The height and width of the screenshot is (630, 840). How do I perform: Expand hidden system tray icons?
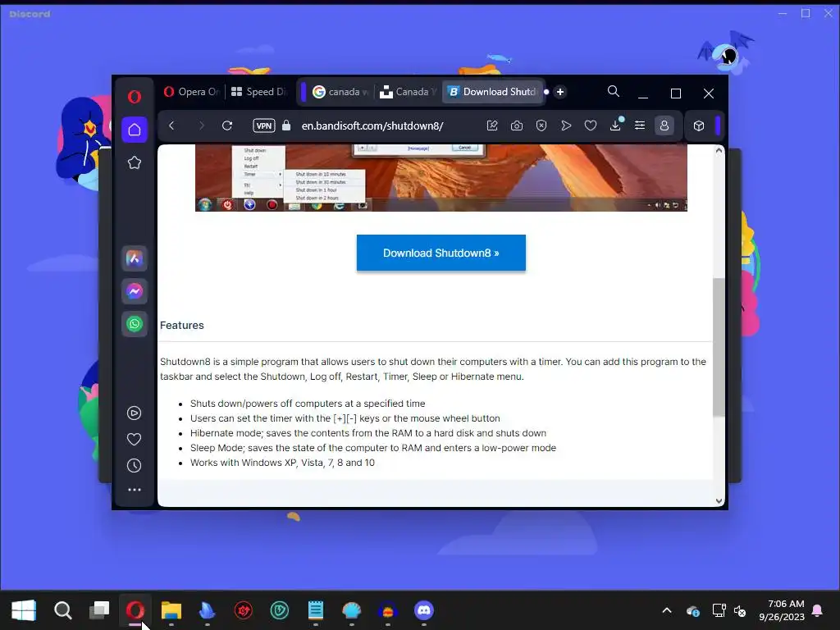tap(667, 610)
